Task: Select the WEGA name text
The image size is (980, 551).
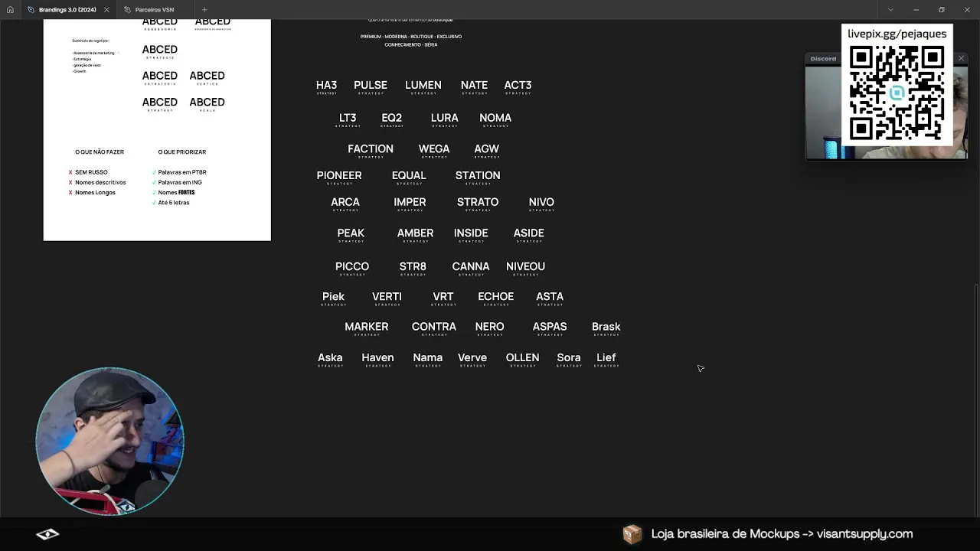Action: [x=434, y=149]
